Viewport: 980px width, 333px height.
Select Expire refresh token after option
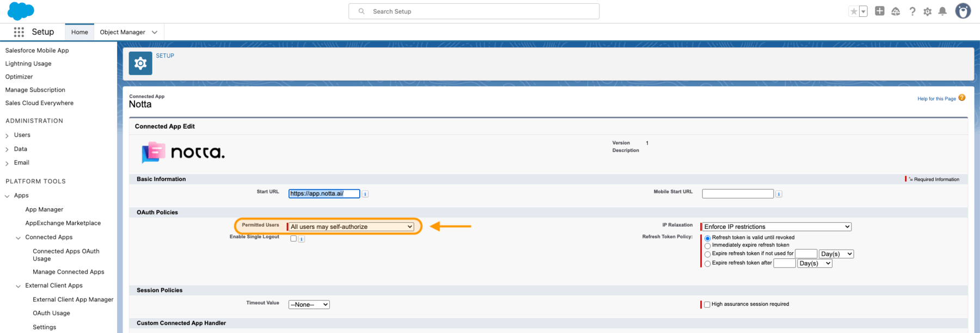[708, 264]
